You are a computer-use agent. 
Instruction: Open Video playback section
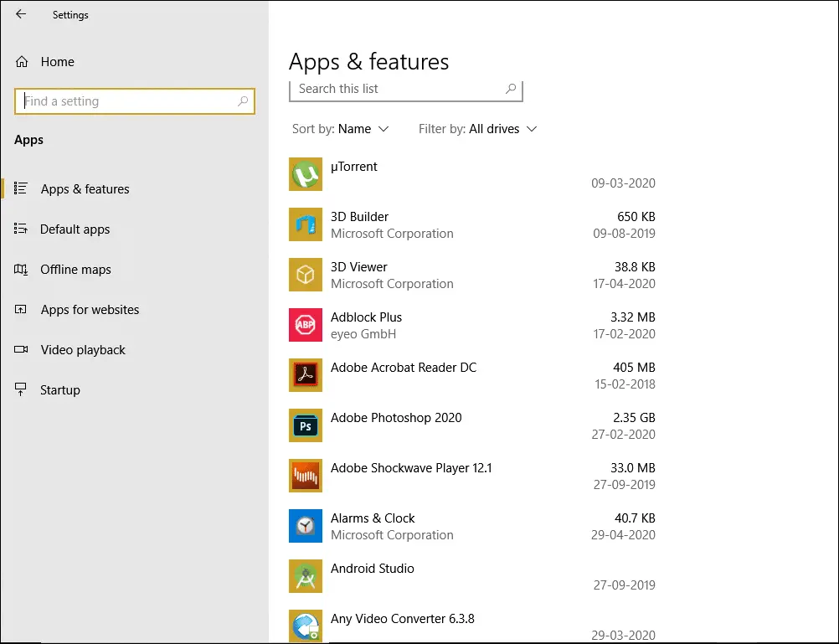[83, 349]
